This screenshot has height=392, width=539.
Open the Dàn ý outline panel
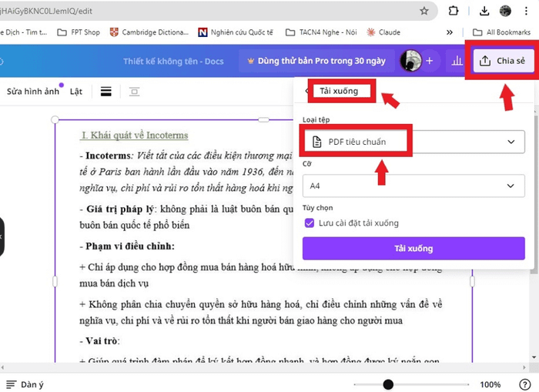pos(25,384)
